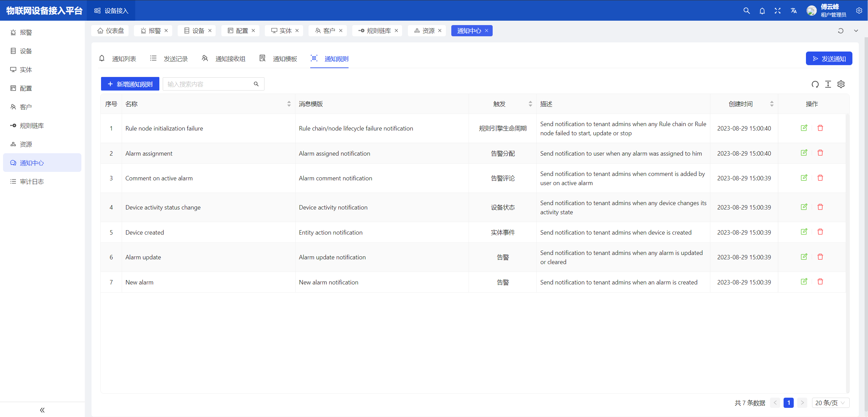Click the 发送通知 button
The width and height of the screenshot is (868, 417).
829,59
